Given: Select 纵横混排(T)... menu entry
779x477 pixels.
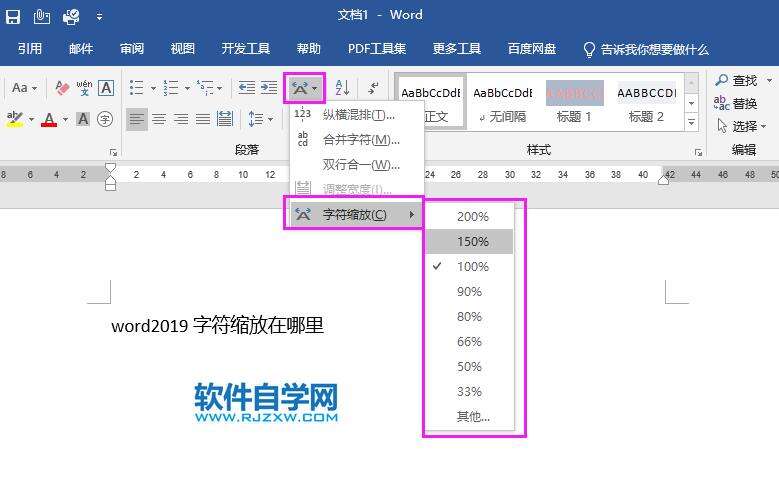Looking at the screenshot, I should pos(357,115).
